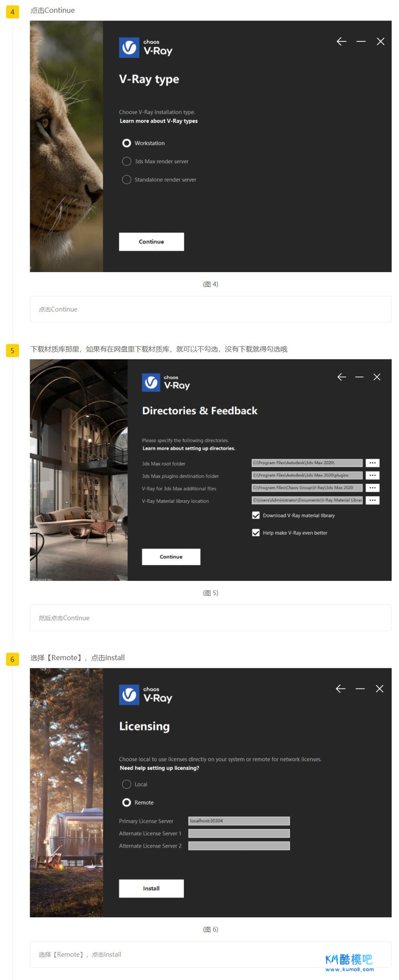399x980 pixels.
Task: Choose Standalone render server option
Action: pyautogui.click(x=127, y=180)
